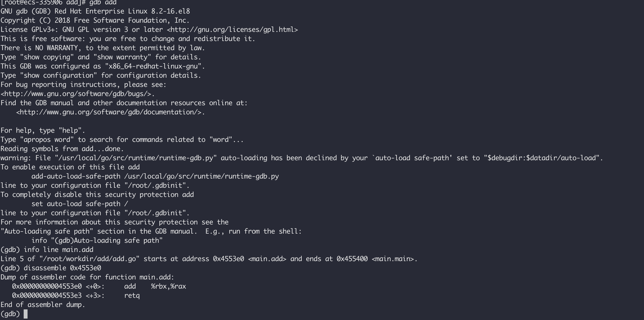This screenshot has height=320, width=644.
Task: Click the "/root/workdir/add/add.go" file path
Action: (x=89, y=259)
